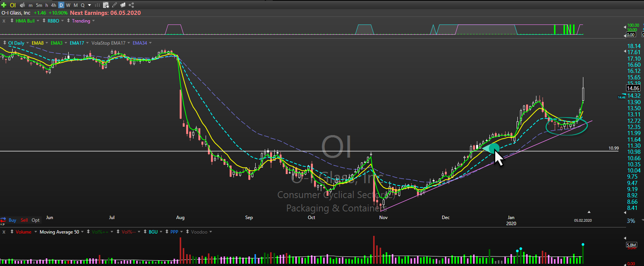Close the Volume indicator panel with x
The width and height of the screenshot is (644, 266).
4,232
